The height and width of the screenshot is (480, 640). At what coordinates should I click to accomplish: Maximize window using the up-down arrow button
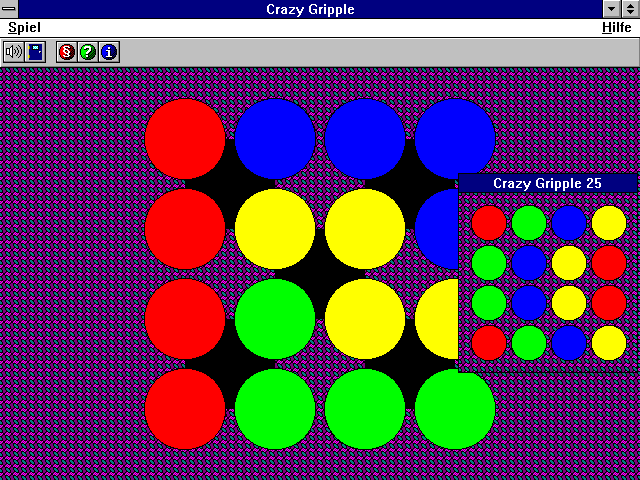(630, 9)
